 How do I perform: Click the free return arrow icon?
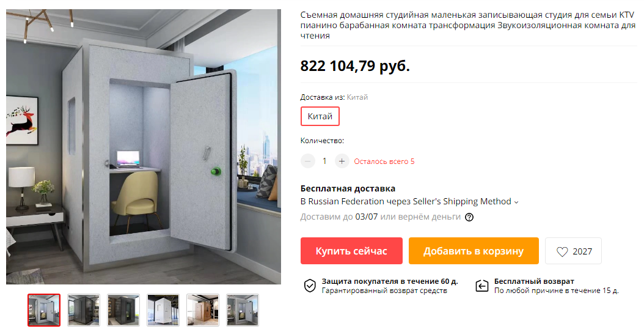[x=481, y=286]
